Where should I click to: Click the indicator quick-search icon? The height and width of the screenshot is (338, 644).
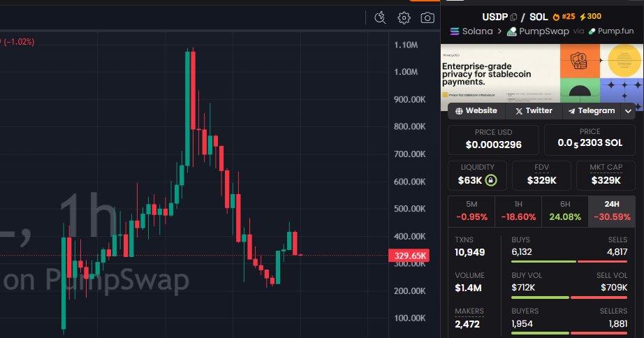(x=380, y=17)
